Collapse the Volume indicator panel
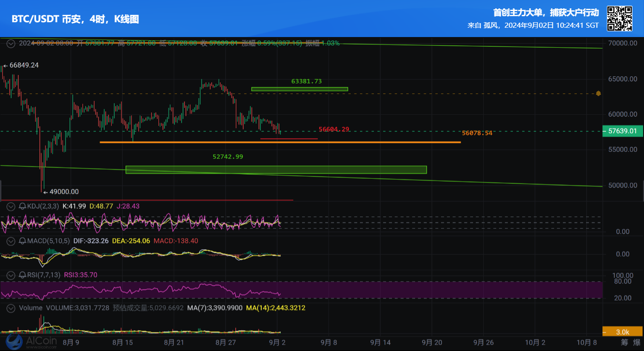Viewport: 644px width, 351px height. click(x=10, y=308)
